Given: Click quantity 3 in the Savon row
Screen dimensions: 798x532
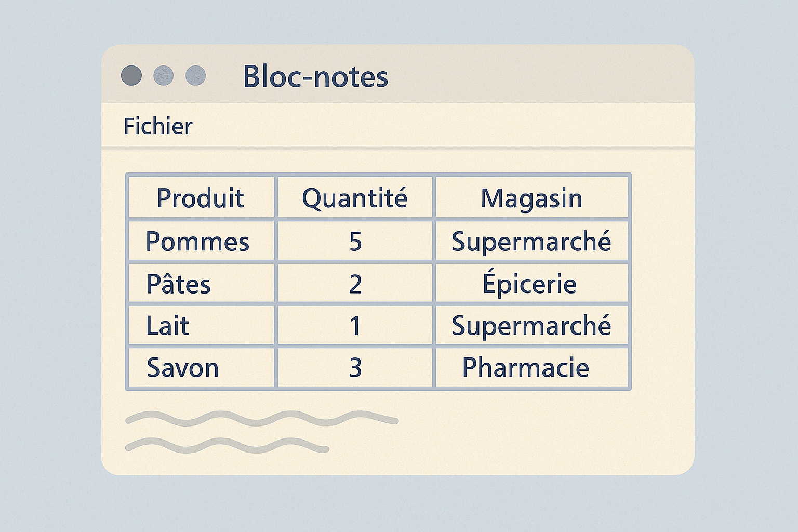Looking at the screenshot, I should point(355,368).
